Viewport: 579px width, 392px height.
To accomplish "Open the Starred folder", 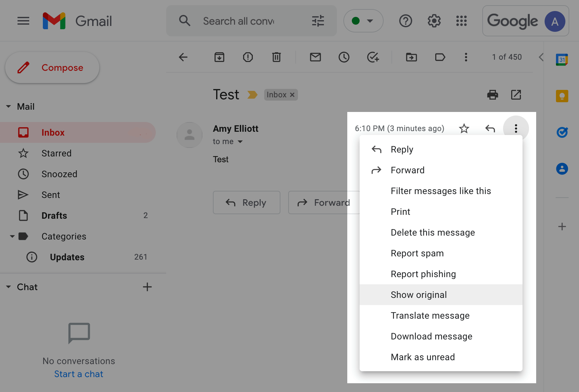I will point(78,153).
